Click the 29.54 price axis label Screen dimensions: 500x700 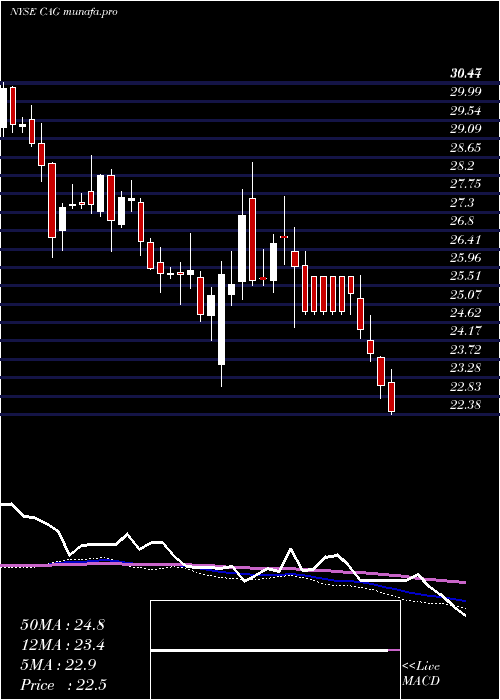point(466,110)
